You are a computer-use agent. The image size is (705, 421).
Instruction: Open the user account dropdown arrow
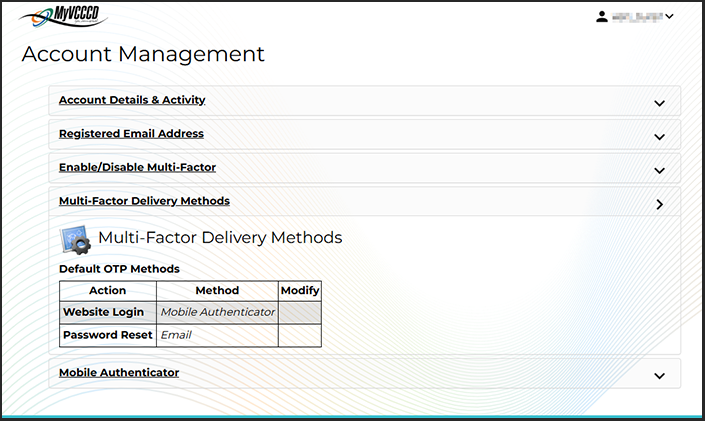669,17
